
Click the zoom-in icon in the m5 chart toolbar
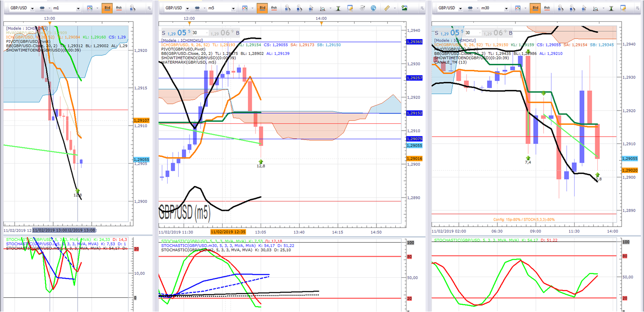(287, 8)
